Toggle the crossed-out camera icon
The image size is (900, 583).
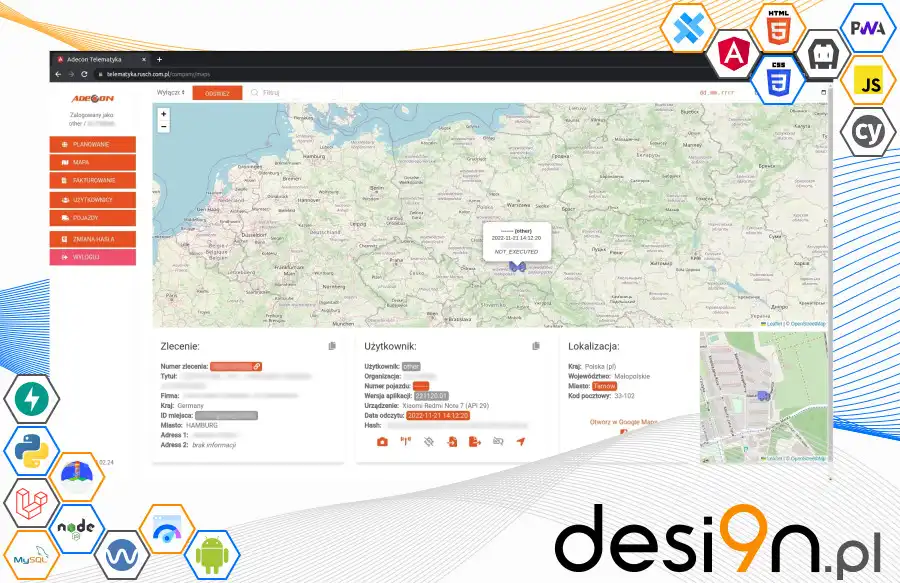429,443
